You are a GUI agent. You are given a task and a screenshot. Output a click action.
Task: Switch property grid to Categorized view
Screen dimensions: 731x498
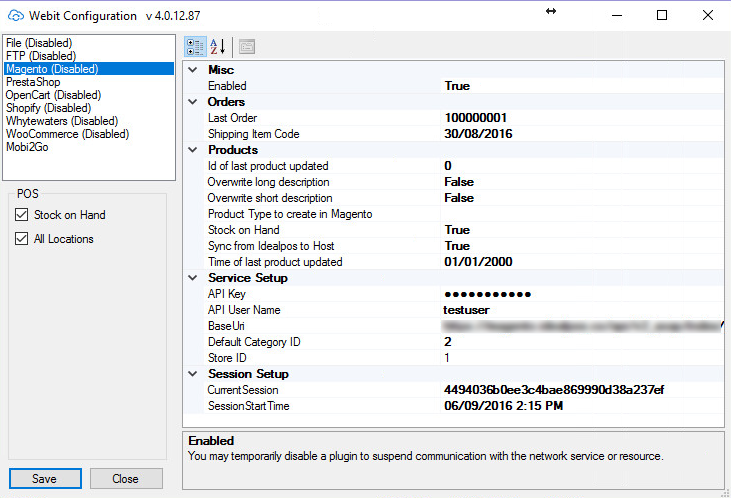pos(195,47)
